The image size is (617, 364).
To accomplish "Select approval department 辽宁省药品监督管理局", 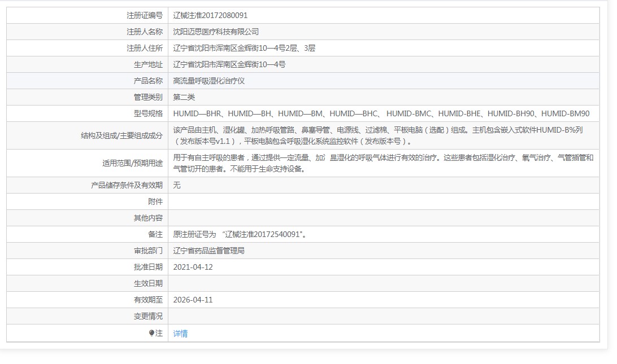I will [x=209, y=251].
